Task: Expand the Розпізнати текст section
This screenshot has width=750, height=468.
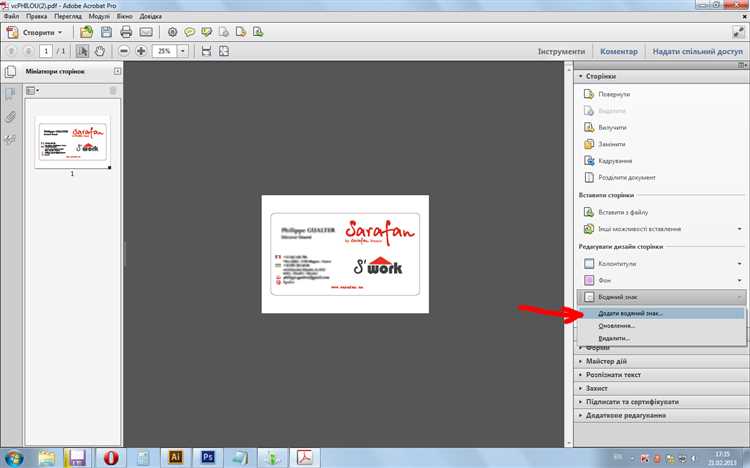Action: point(661,375)
